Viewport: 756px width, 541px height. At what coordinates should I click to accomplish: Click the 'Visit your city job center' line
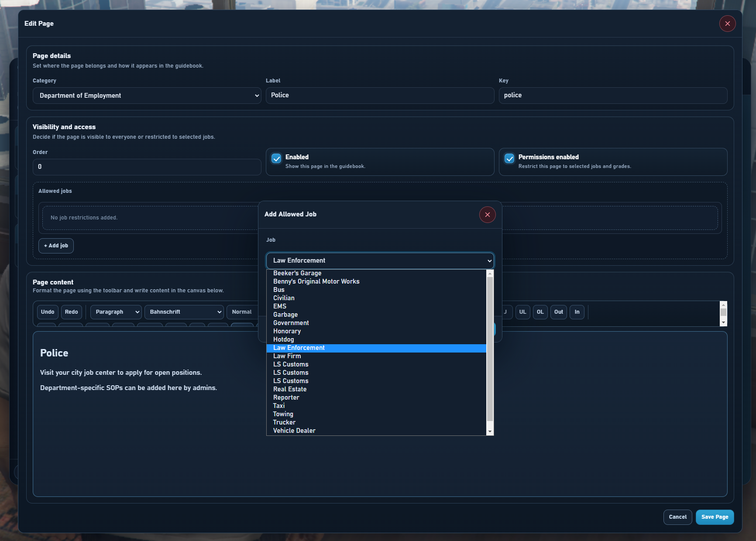[121, 373]
